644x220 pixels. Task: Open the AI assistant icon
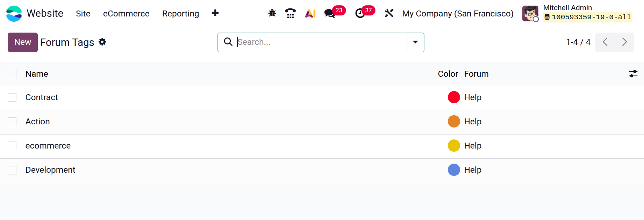310,13
